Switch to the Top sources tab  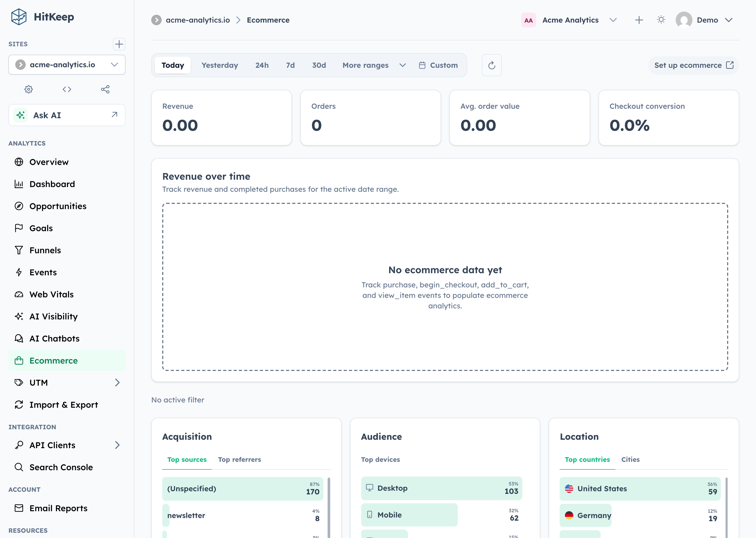coord(187,459)
